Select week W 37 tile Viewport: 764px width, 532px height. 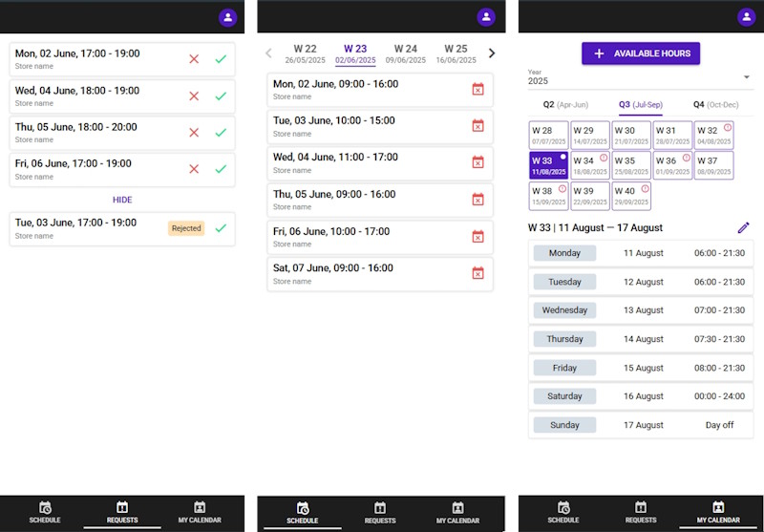pos(713,165)
